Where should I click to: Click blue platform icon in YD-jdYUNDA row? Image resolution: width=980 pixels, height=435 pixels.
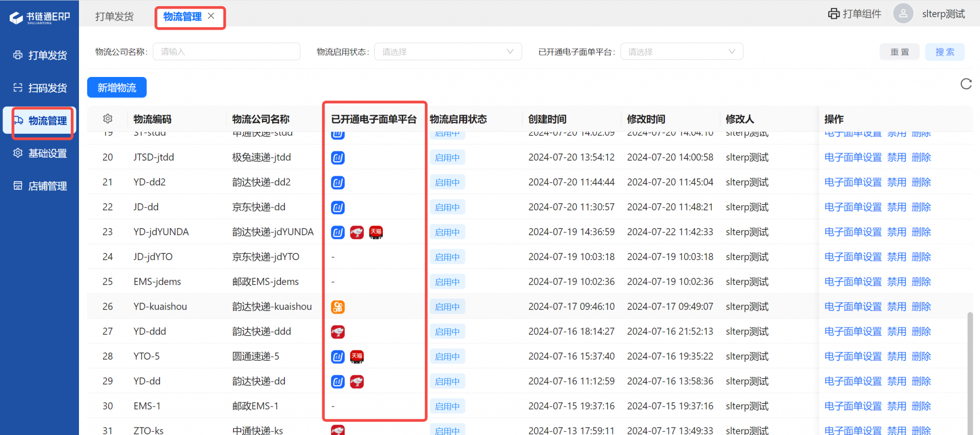[x=338, y=232]
